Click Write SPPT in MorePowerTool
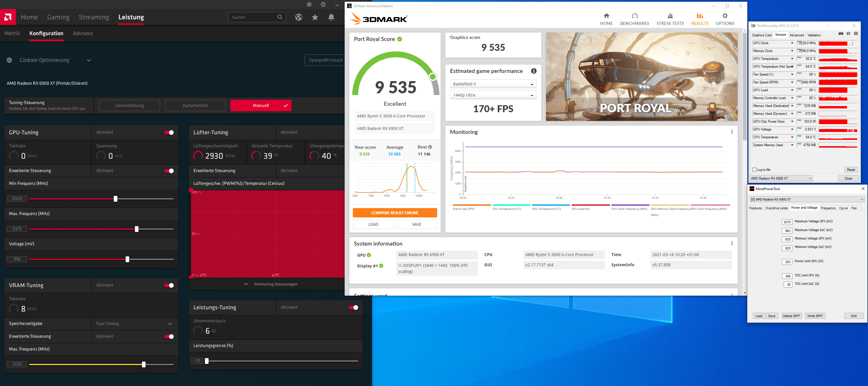 point(815,316)
